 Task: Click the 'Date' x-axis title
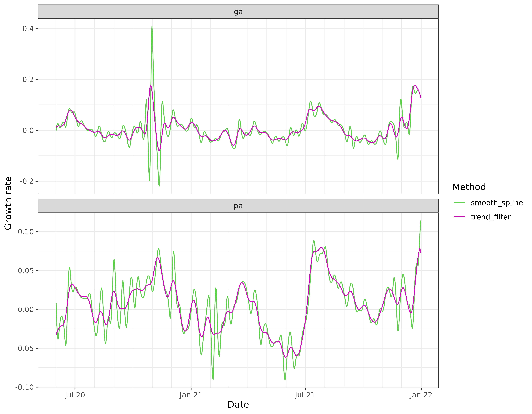(238, 405)
